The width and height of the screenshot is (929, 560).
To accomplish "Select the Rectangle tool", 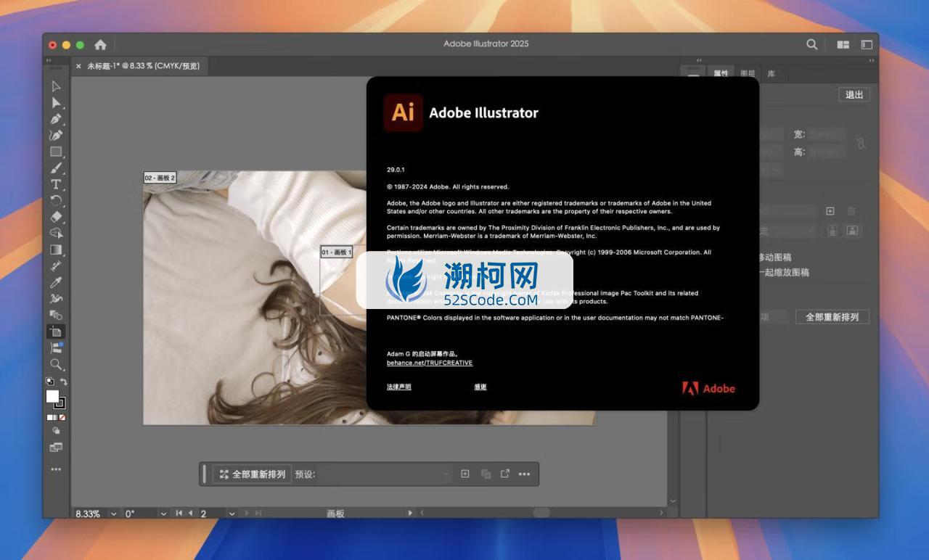I will point(56,152).
